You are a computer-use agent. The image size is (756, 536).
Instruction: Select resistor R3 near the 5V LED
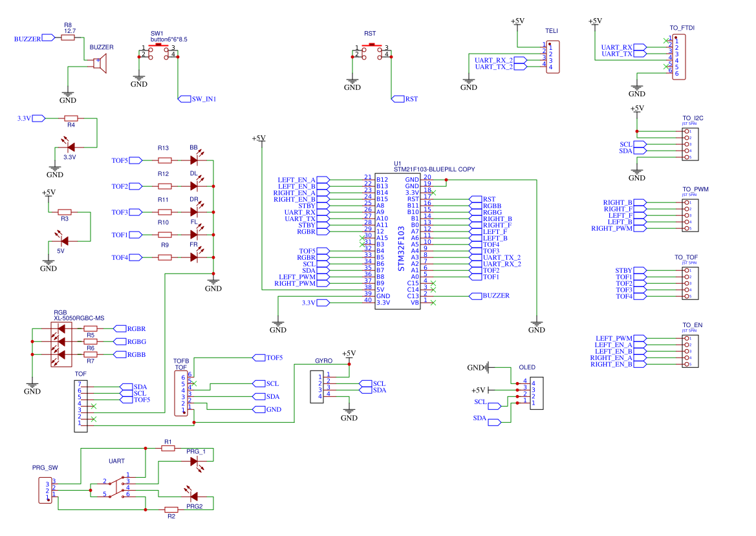pos(65,211)
